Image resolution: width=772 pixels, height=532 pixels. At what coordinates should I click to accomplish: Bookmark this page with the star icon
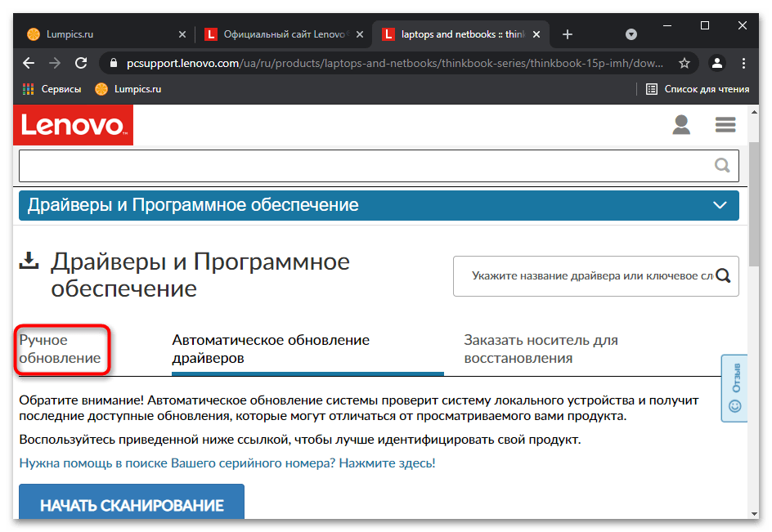(x=684, y=63)
